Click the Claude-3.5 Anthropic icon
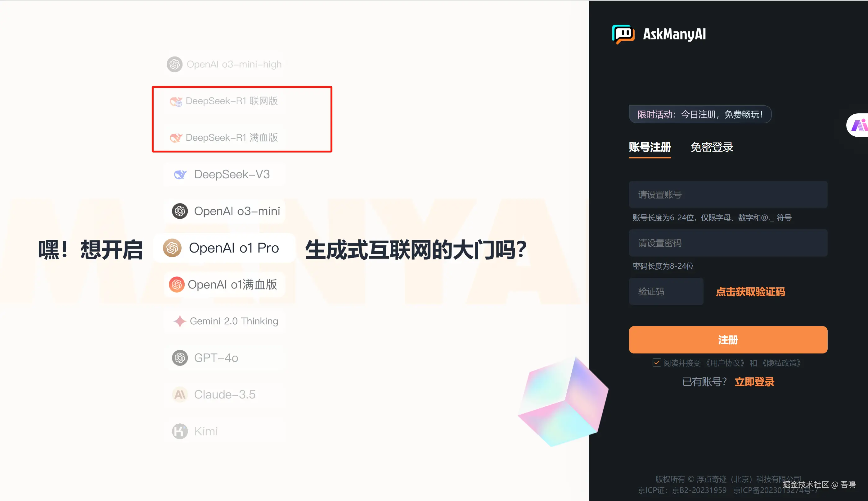The height and width of the screenshot is (501, 868). pyautogui.click(x=180, y=394)
